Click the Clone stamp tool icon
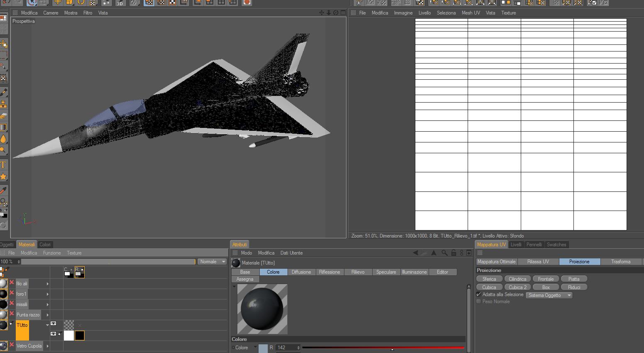The image size is (644, 353). [x=3, y=104]
